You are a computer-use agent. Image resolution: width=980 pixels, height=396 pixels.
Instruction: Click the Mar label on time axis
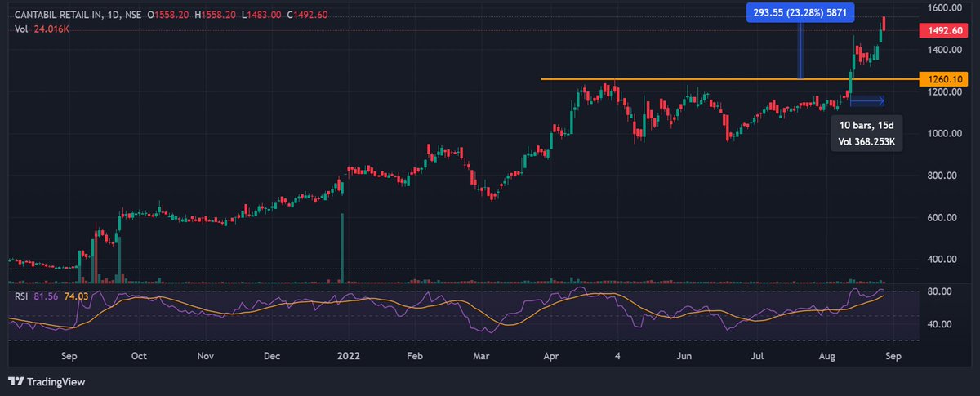tap(482, 357)
